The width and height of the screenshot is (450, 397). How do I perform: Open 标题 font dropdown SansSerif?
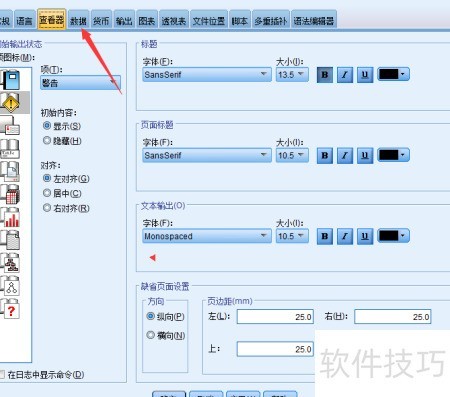207,75
